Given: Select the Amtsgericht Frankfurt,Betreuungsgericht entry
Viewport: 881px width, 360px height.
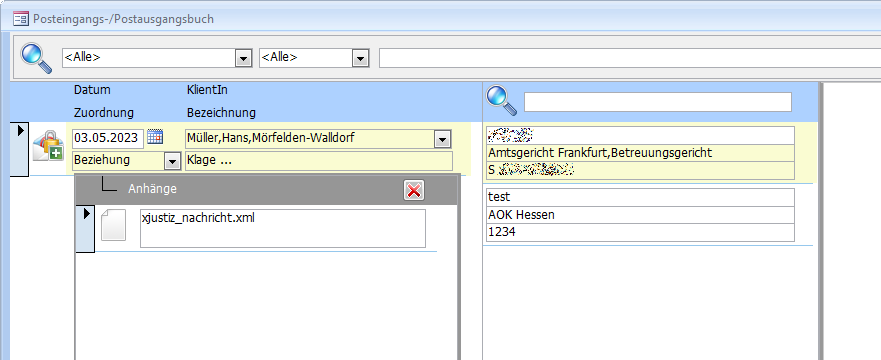Looking at the screenshot, I should pos(640,153).
